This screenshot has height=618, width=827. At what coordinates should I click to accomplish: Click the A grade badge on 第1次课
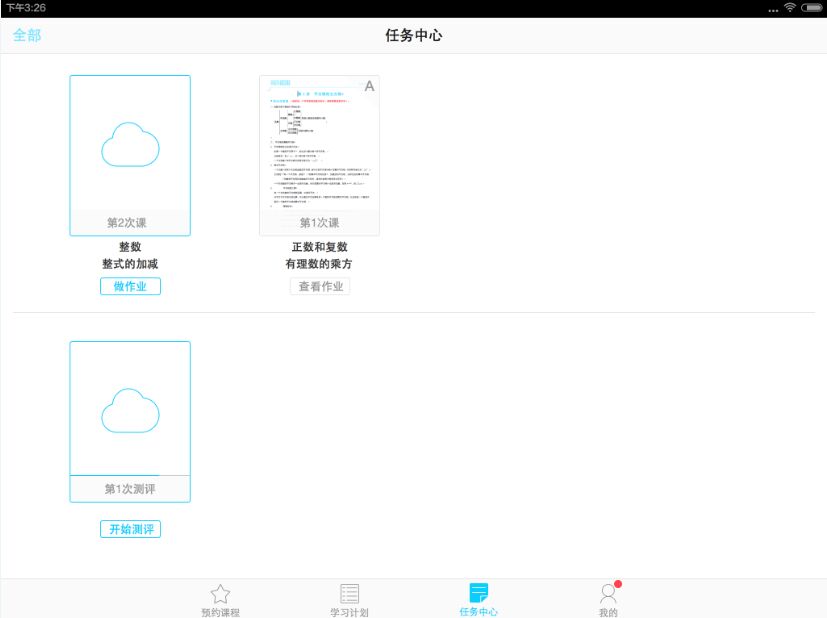coord(369,86)
